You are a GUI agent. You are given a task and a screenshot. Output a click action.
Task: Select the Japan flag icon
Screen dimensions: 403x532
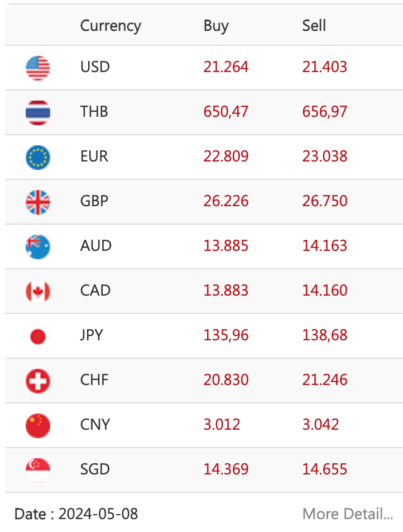[x=37, y=336]
